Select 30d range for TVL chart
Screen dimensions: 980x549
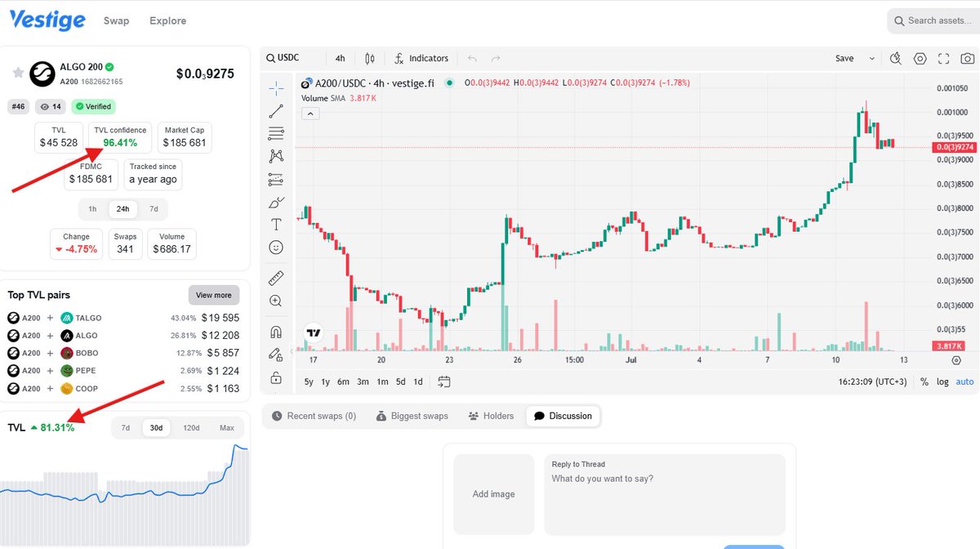[156, 427]
